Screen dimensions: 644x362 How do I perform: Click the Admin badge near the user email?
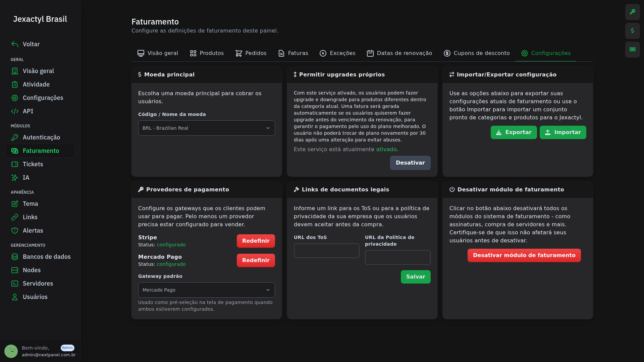[x=67, y=348]
